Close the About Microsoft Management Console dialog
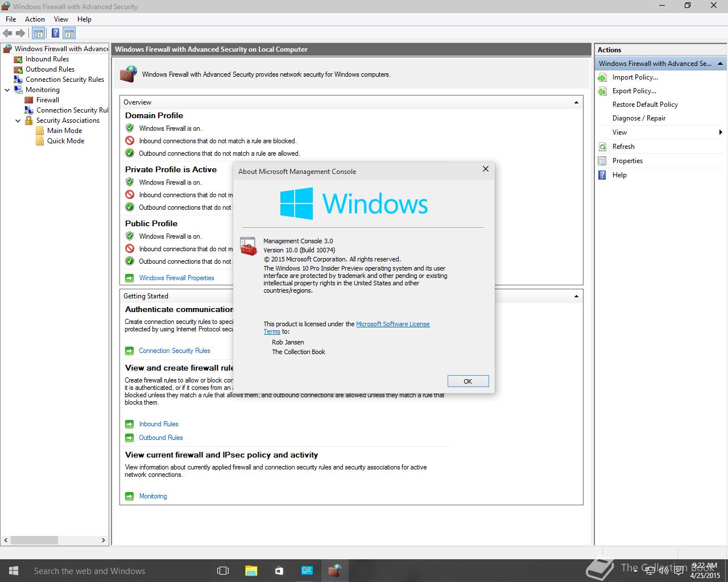 coord(486,169)
